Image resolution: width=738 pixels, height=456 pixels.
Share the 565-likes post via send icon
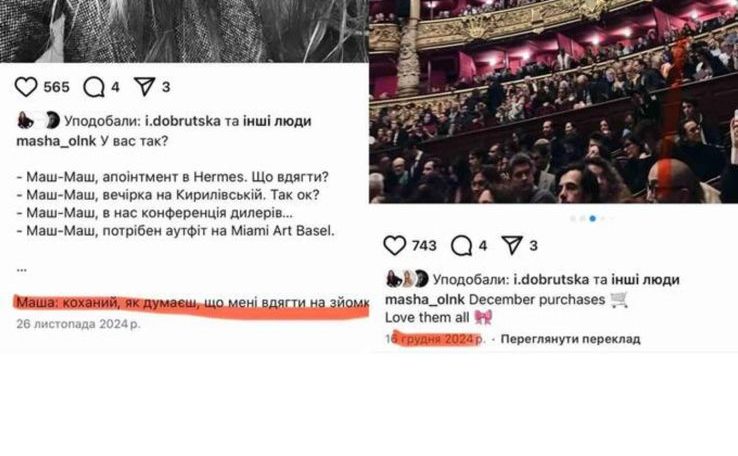click(144, 87)
